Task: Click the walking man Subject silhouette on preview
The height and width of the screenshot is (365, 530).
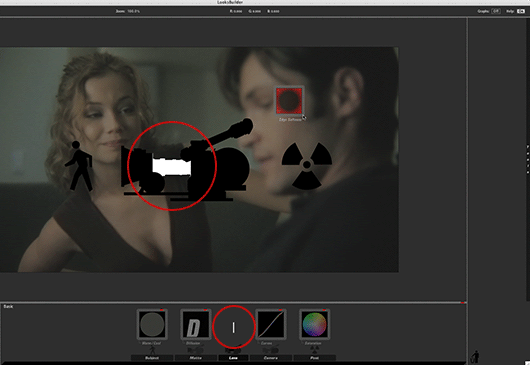Action: 79,166
